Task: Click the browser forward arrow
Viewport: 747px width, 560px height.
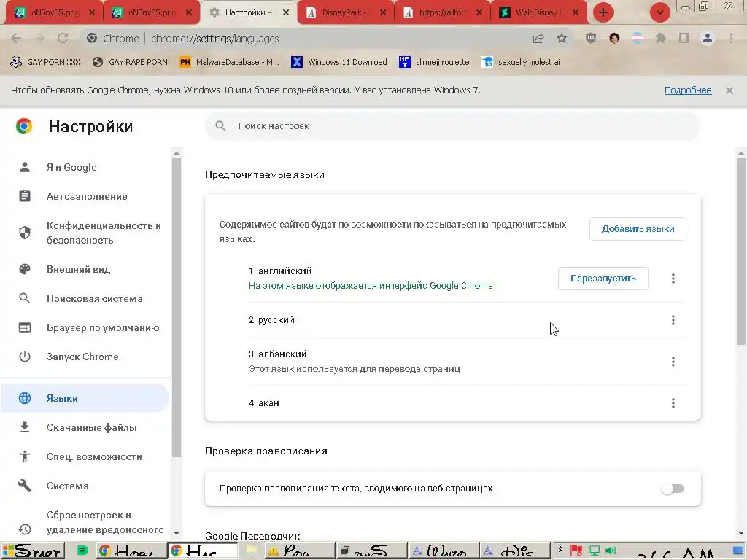Action: pos(39,38)
